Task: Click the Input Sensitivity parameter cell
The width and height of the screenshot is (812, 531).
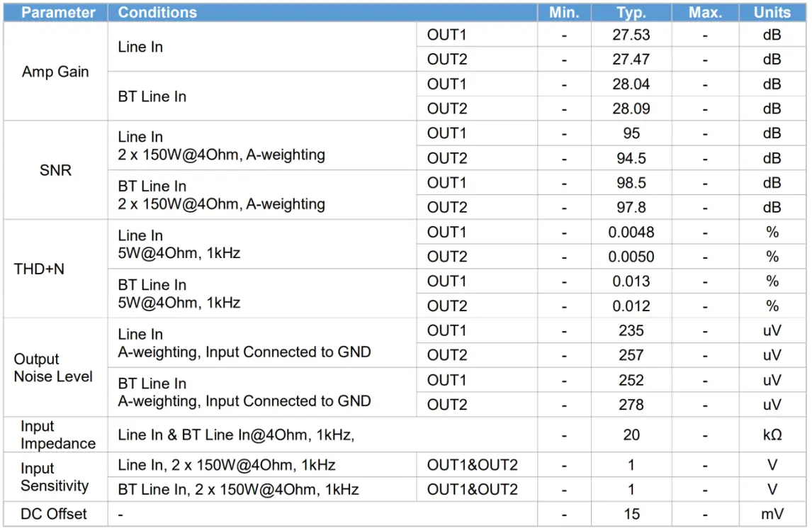Action: 55,477
